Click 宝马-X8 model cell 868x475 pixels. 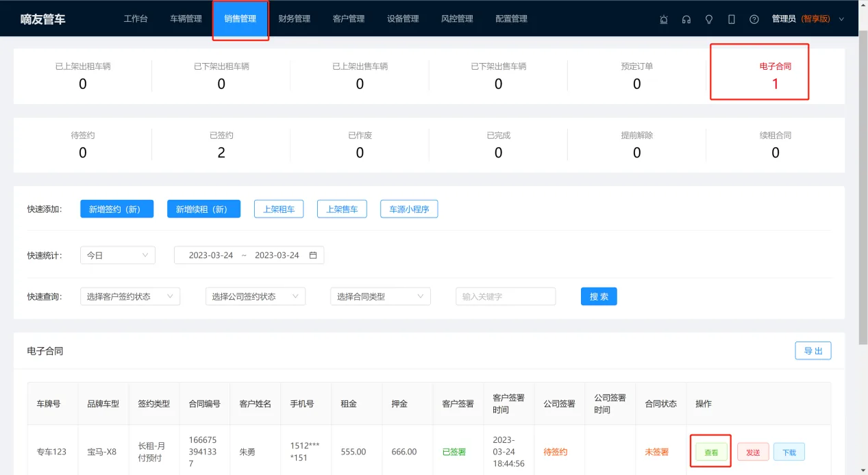(101, 452)
